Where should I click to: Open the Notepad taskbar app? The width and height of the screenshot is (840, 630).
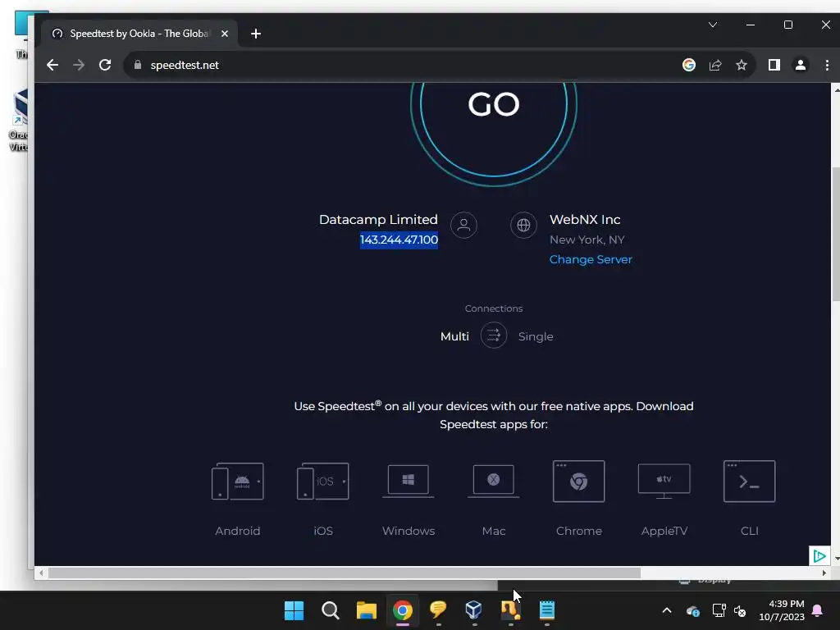coord(546,610)
